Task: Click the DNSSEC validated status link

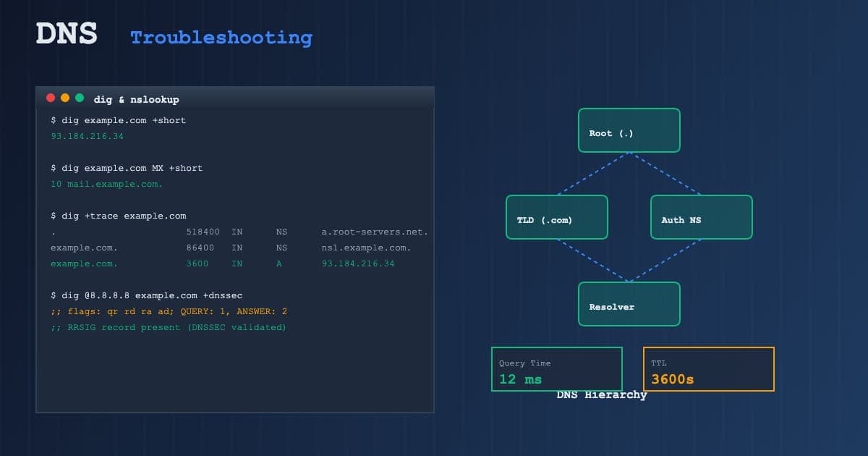Action: 166,327
